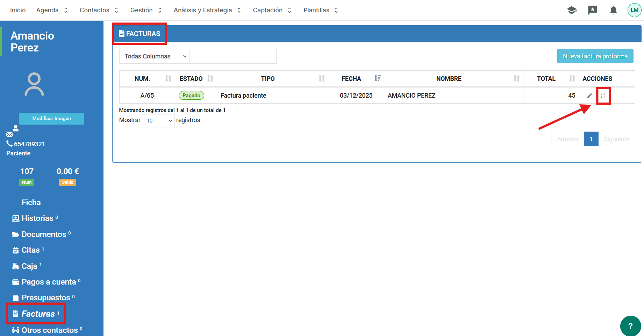Image resolution: width=644 pixels, height=336 pixels.
Task: Sort table by NUM. column
Action: coord(147,79)
